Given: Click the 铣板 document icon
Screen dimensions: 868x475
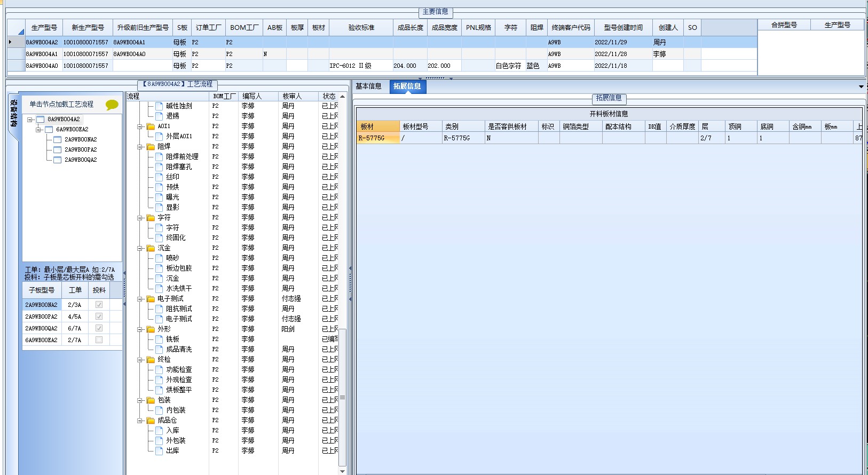Looking at the screenshot, I should coord(159,339).
